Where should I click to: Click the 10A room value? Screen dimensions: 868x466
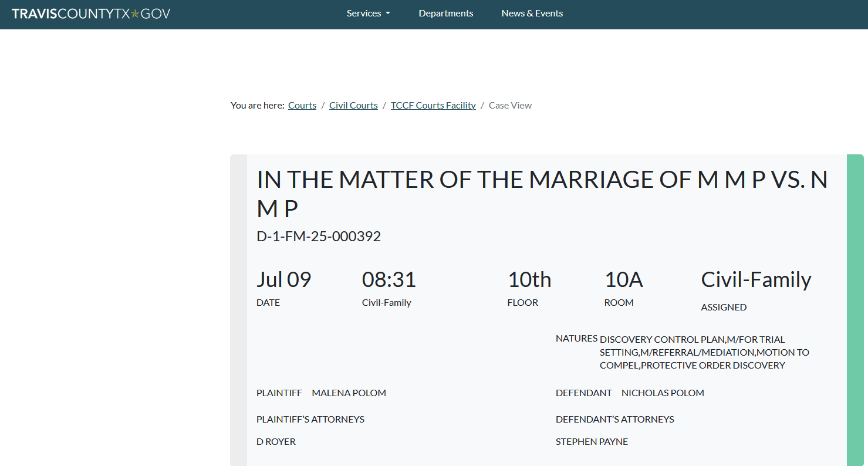tap(624, 279)
